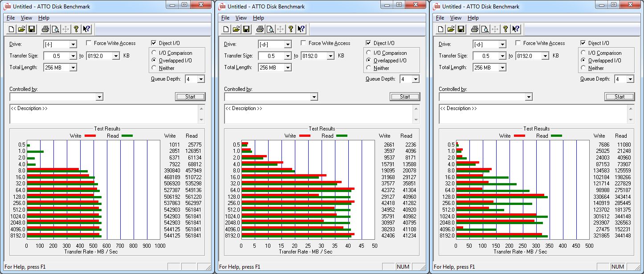This screenshot has width=644, height=274.
Task: Open the 8192.0 KB dropdown in middle window
Action: (330, 56)
